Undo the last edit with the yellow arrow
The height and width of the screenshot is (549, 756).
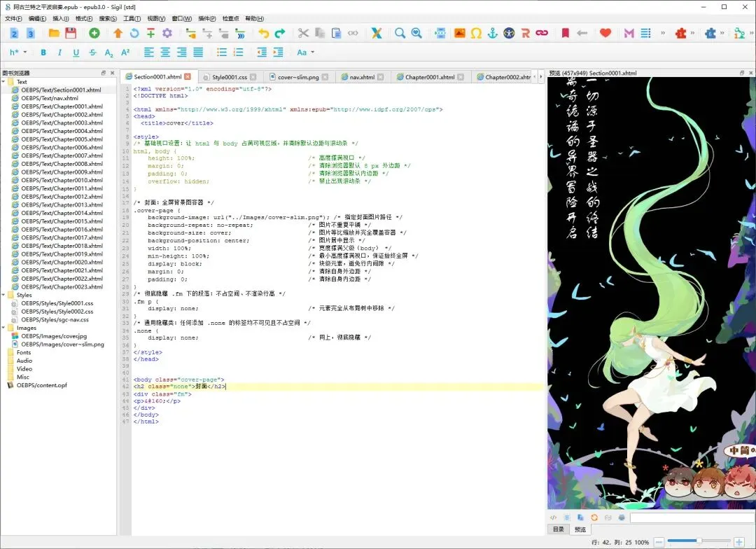pos(263,33)
